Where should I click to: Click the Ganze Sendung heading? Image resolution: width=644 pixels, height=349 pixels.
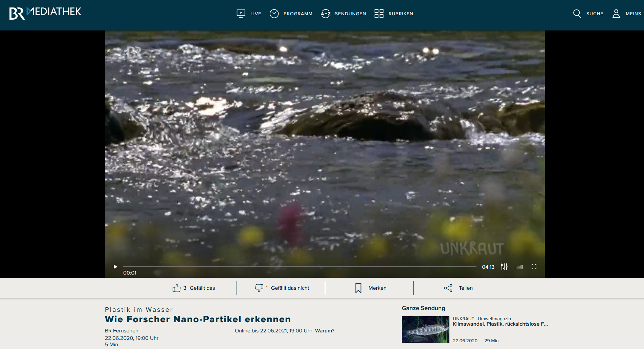(x=423, y=308)
